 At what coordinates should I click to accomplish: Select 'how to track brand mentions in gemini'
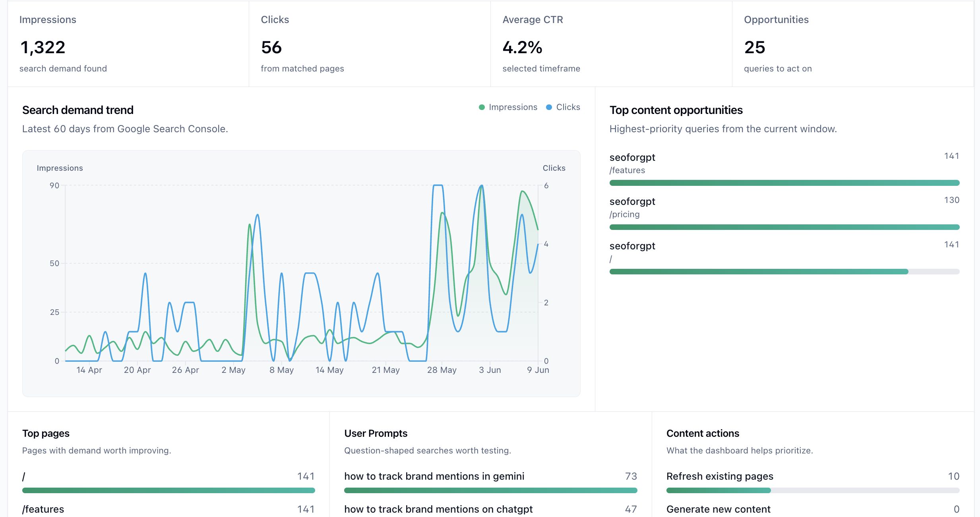click(x=434, y=476)
